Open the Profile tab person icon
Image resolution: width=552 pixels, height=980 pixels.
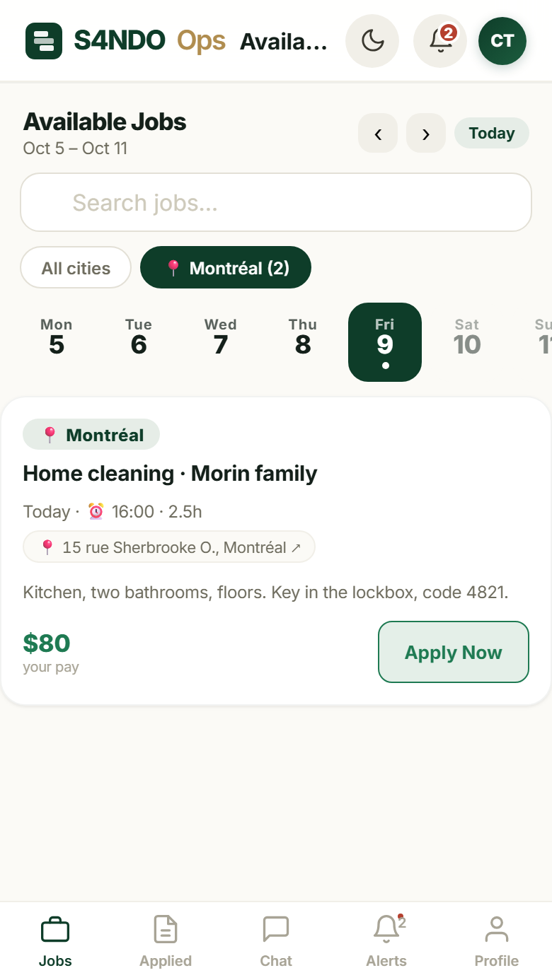(497, 929)
